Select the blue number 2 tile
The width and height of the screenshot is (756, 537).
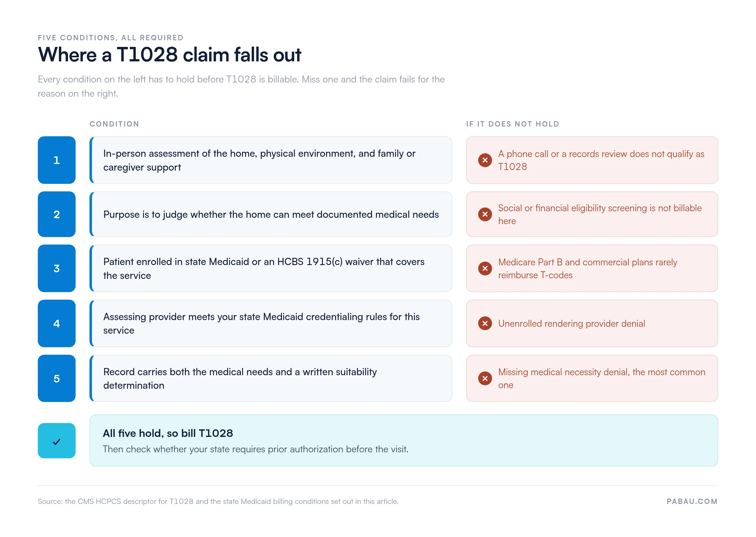[57, 214]
